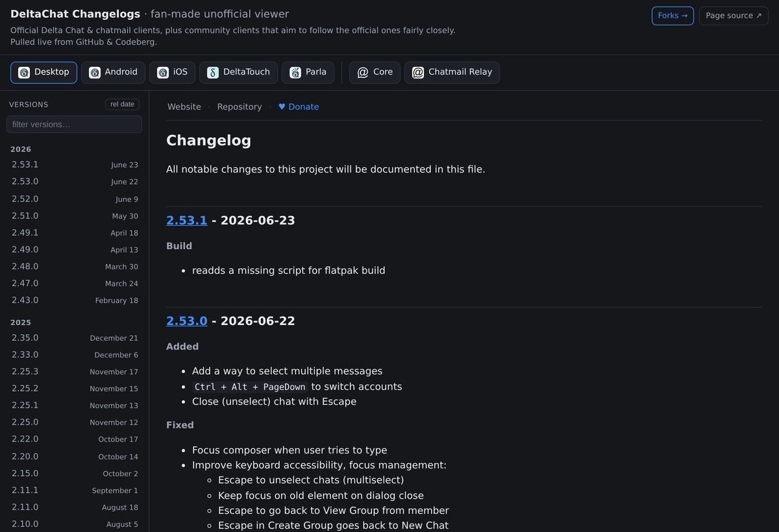Viewport: 779px width, 532px height.
Task: Open the 2.53.0 heading link
Action: (187, 321)
